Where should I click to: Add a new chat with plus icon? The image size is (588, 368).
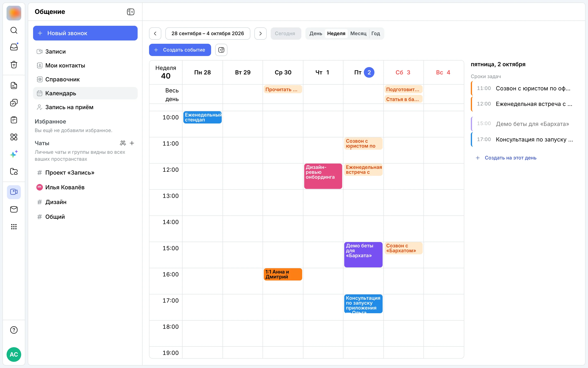pos(132,143)
